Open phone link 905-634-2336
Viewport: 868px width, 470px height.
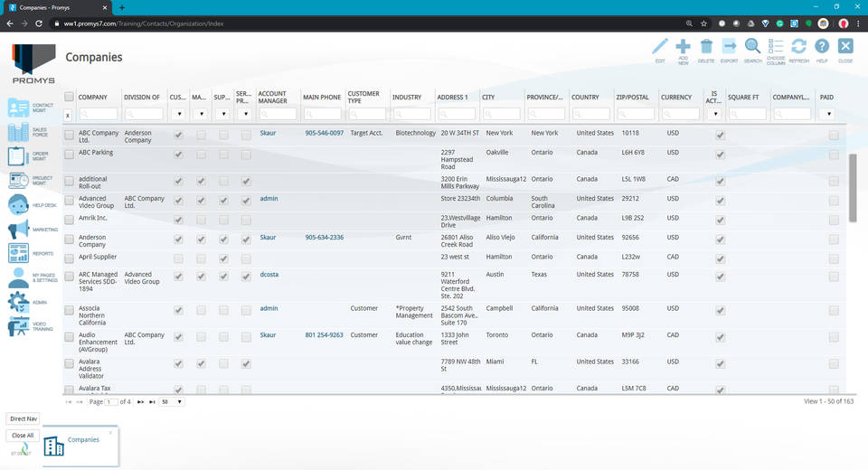pyautogui.click(x=325, y=237)
